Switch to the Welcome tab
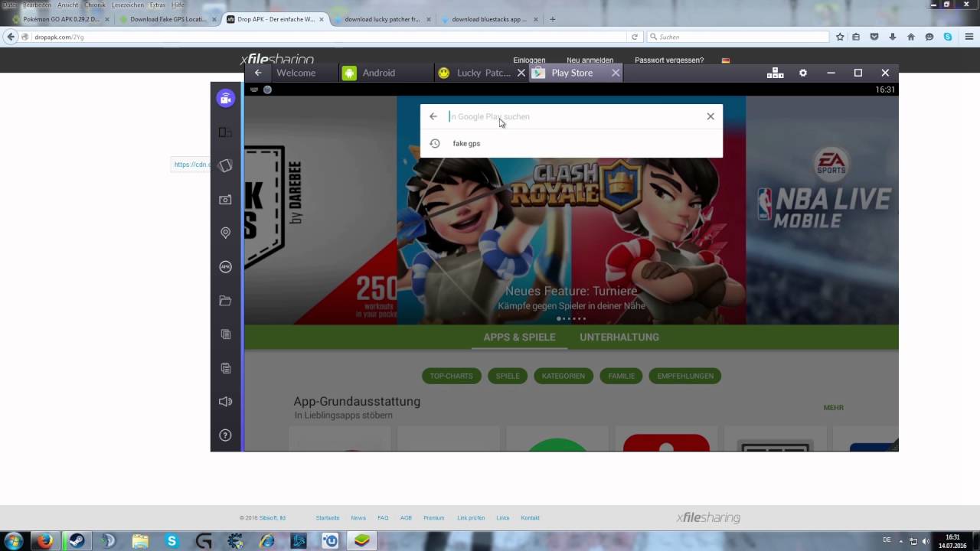980x551 pixels. (296, 73)
